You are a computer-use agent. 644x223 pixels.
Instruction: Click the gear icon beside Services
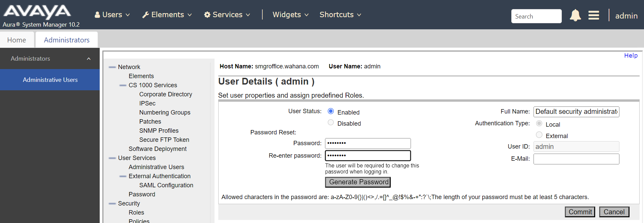pyautogui.click(x=208, y=14)
